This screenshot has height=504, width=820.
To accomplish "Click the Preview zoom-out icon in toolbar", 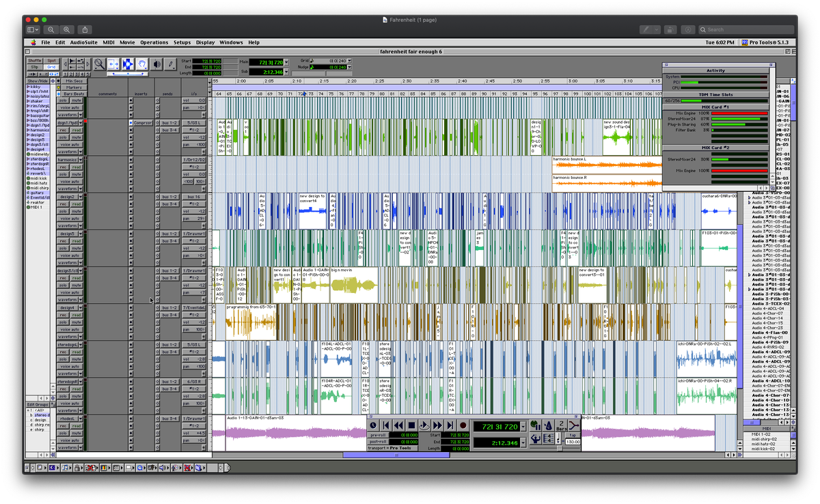I will [x=51, y=29].
